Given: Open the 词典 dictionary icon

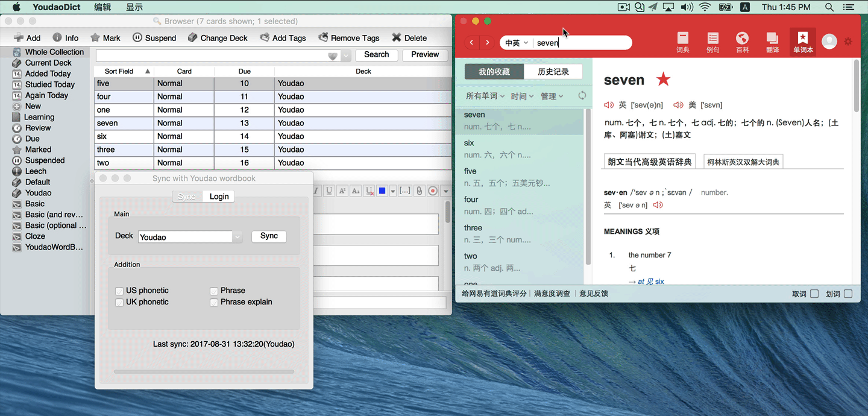Looking at the screenshot, I should [683, 42].
